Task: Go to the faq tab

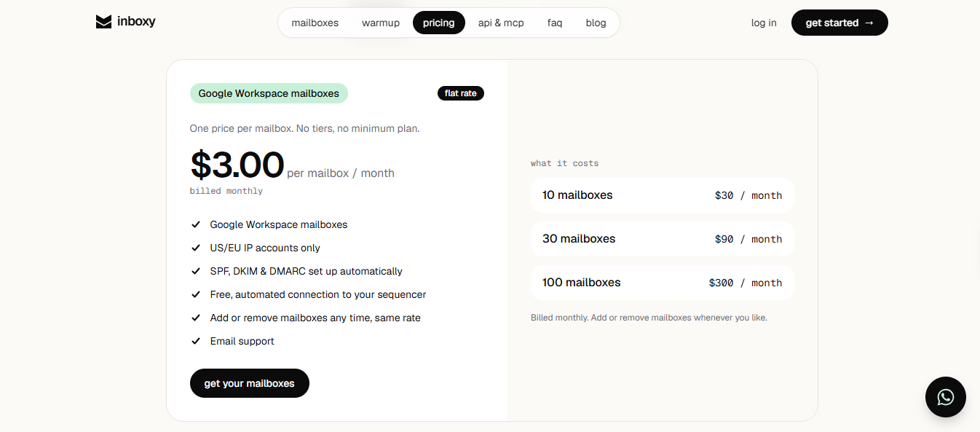Action: coord(555,23)
